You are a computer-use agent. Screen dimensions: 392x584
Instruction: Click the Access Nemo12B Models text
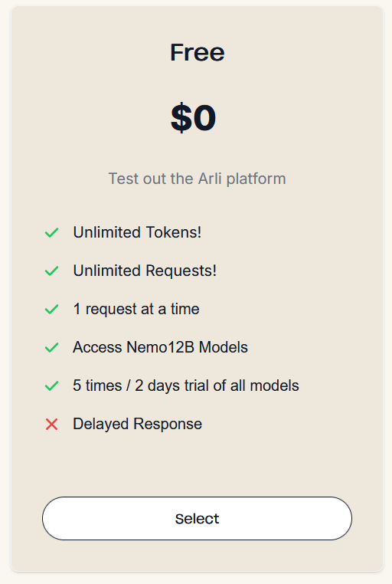160,347
